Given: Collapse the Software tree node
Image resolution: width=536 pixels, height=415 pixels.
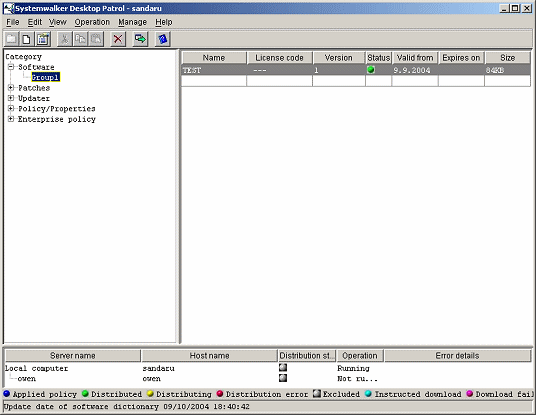Looking at the screenshot, I should pos(11,67).
